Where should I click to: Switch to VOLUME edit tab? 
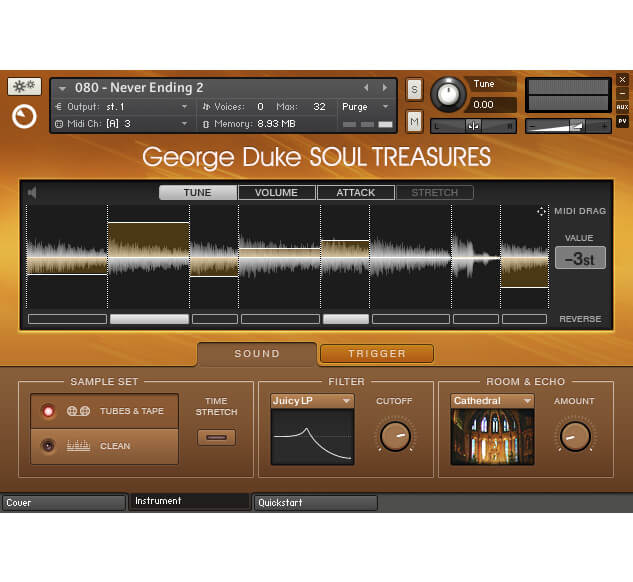point(277,193)
